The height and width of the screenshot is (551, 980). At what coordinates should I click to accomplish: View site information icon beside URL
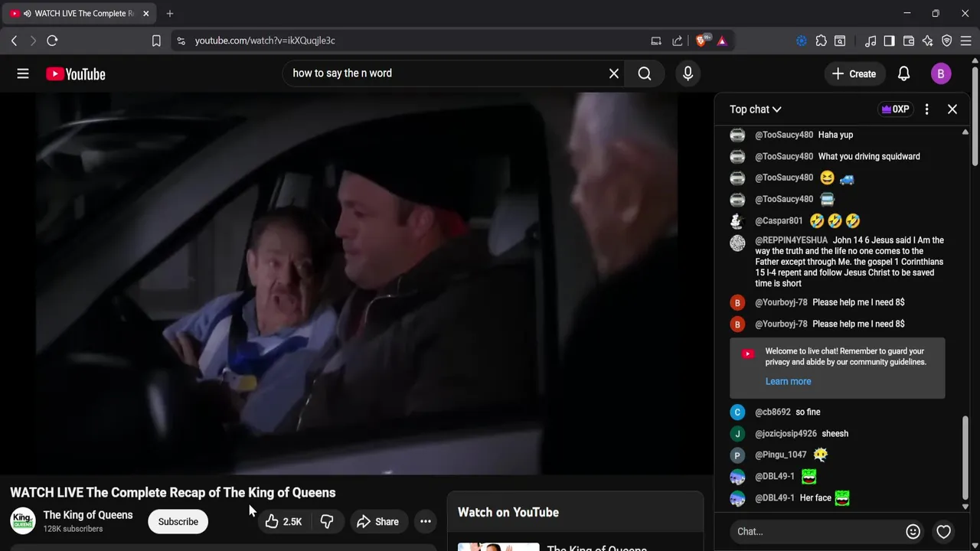[181, 41]
